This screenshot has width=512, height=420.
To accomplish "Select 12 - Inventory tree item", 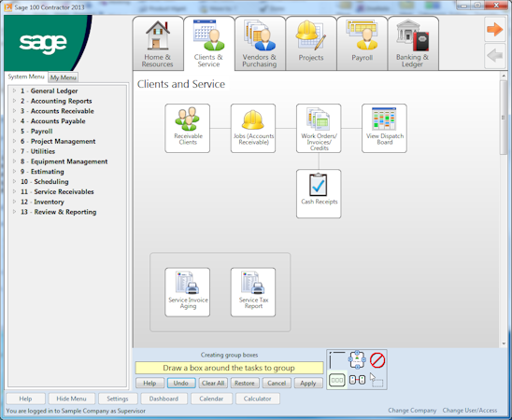I will pyautogui.click(x=42, y=202).
